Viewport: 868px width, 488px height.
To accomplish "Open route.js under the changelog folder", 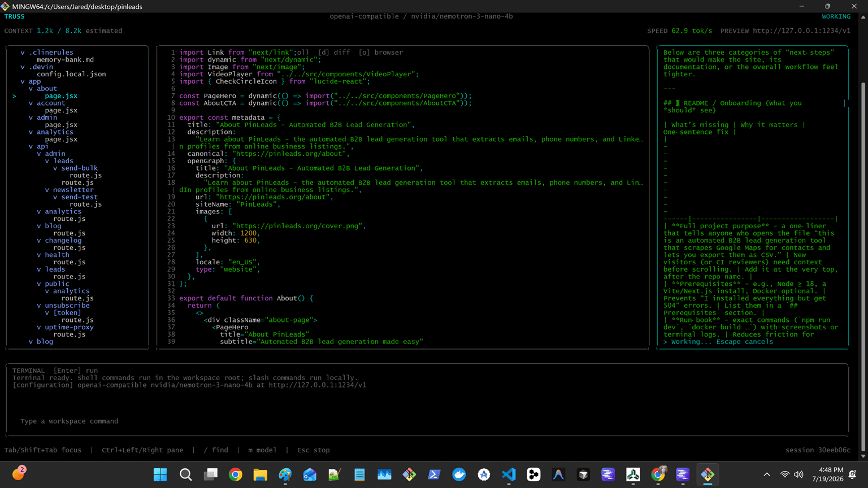I will pyautogui.click(x=70, y=248).
